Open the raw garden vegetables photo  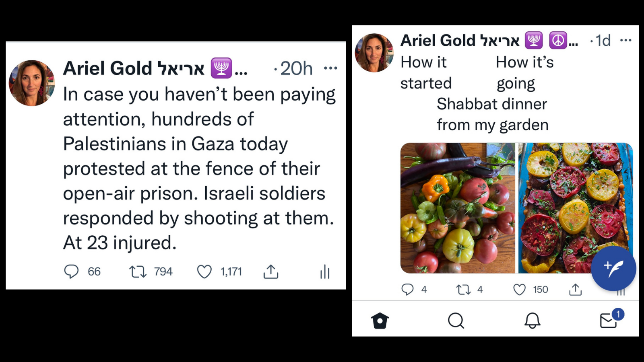tap(458, 208)
